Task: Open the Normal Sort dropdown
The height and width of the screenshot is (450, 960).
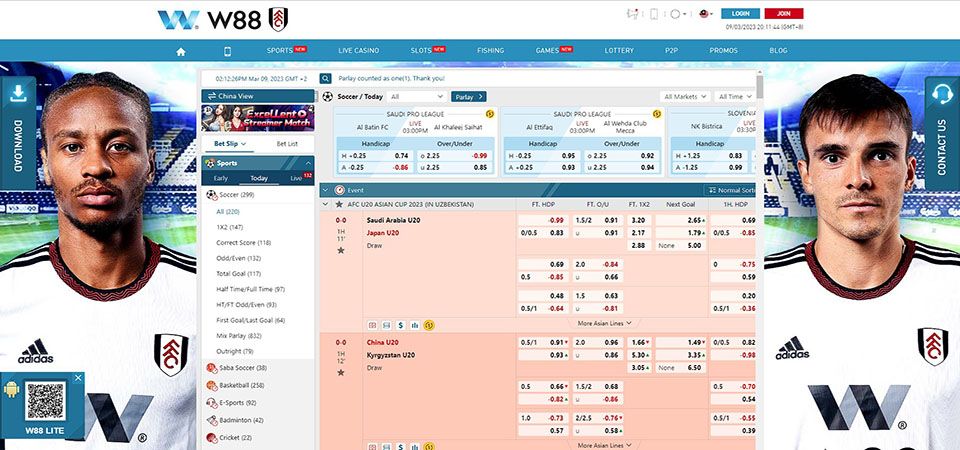Action: [730, 190]
